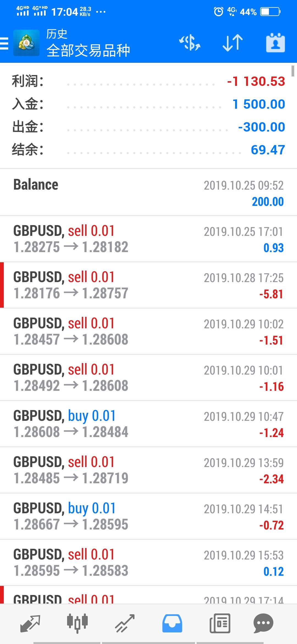This screenshot has width=297, height=644.
Task: Select GBPUSD buy trade losing -0.72
Action: coord(148,516)
